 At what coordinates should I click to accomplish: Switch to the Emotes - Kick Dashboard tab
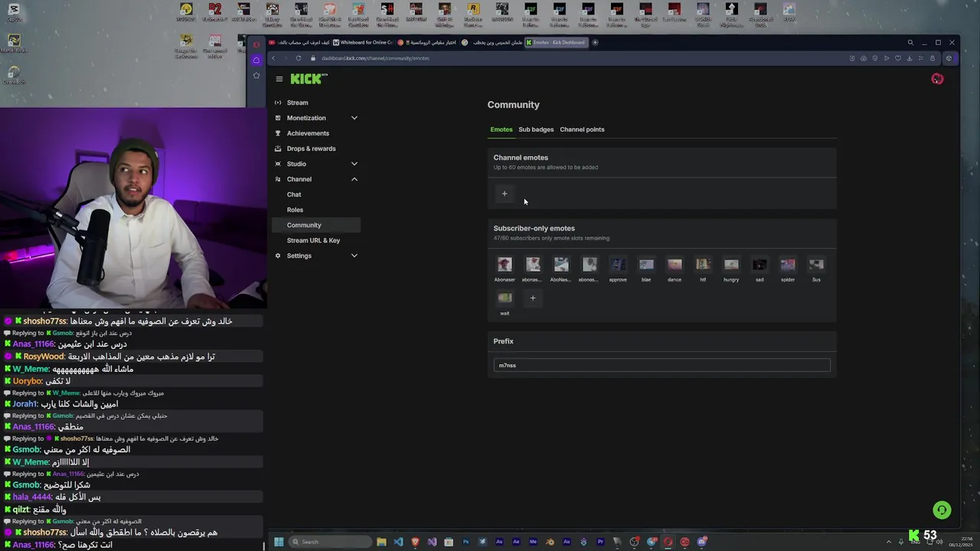tap(557, 42)
